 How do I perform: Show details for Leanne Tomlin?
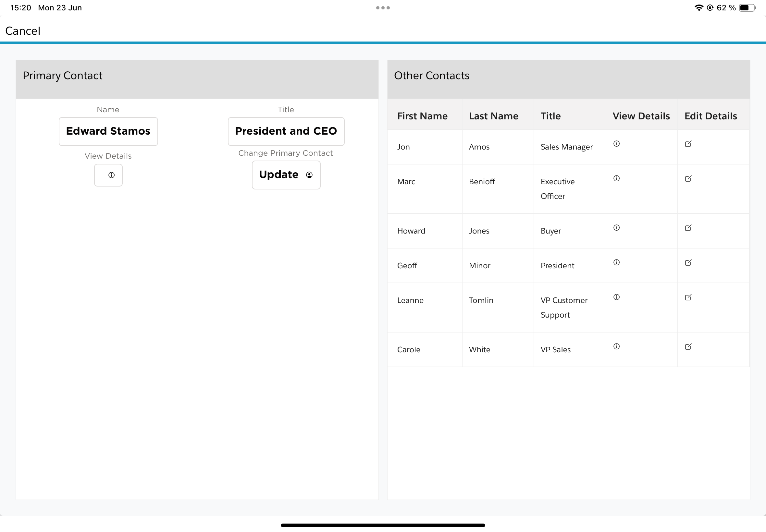tap(616, 297)
